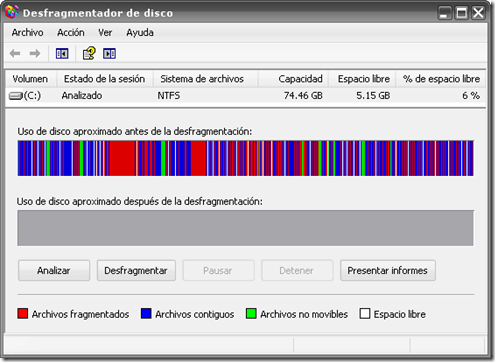Click the gray disk usage bar after defragmentation

point(246,228)
